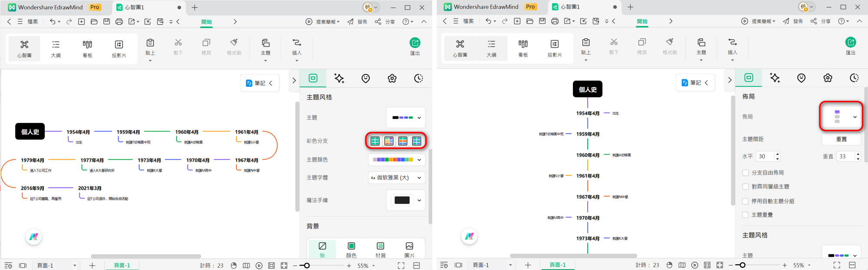Click help question mark icon in left window
Viewport: 868px width, 270px height.
tap(405, 21)
